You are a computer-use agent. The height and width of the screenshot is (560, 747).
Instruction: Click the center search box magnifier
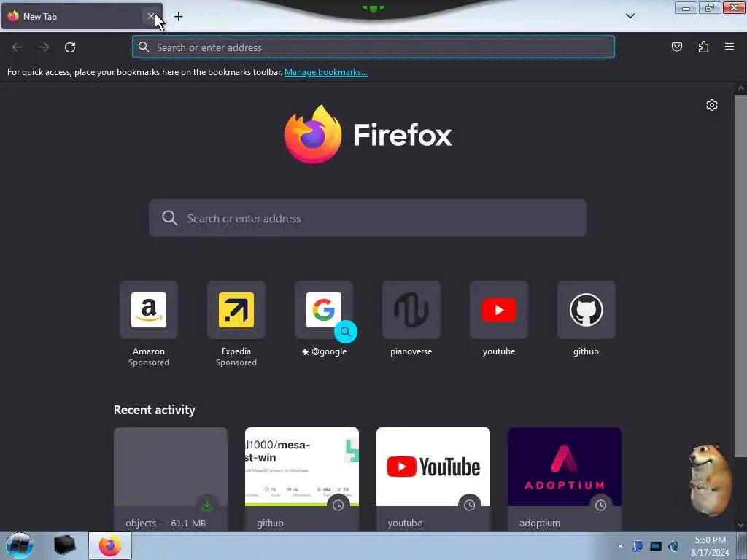coord(169,218)
